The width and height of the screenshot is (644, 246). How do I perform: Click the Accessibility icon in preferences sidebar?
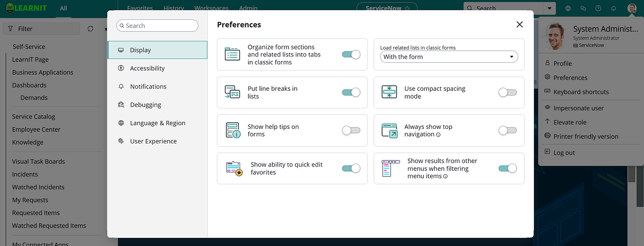(121, 68)
